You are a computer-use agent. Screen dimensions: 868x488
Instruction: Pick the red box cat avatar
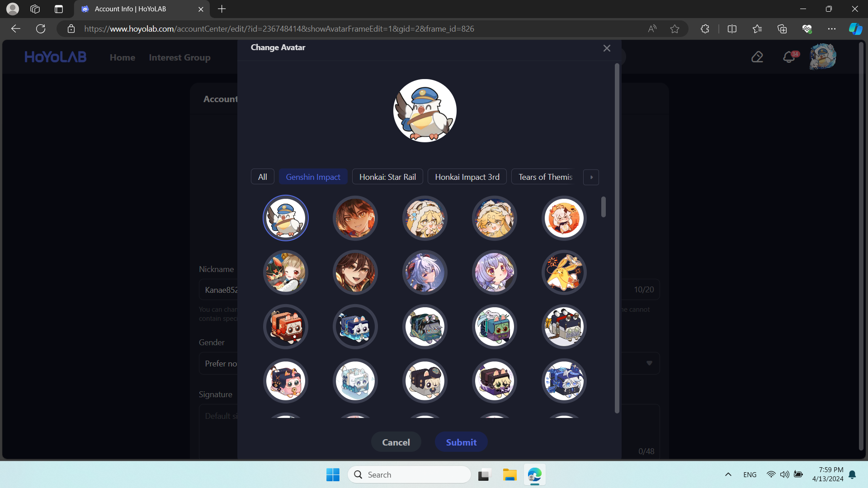[x=285, y=327]
